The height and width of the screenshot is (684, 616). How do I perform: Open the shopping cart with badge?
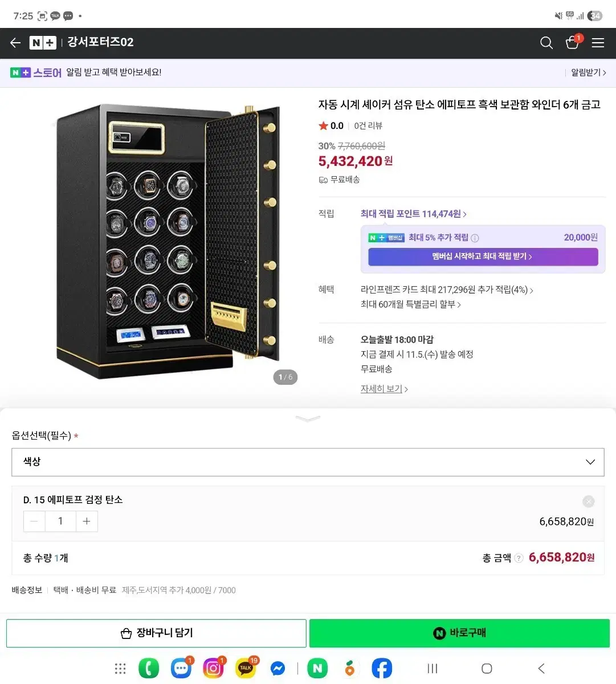(x=572, y=43)
